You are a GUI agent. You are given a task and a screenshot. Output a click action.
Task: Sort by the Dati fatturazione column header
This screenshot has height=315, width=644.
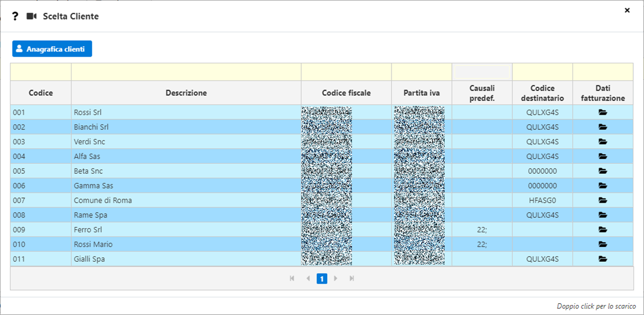pyautogui.click(x=603, y=93)
